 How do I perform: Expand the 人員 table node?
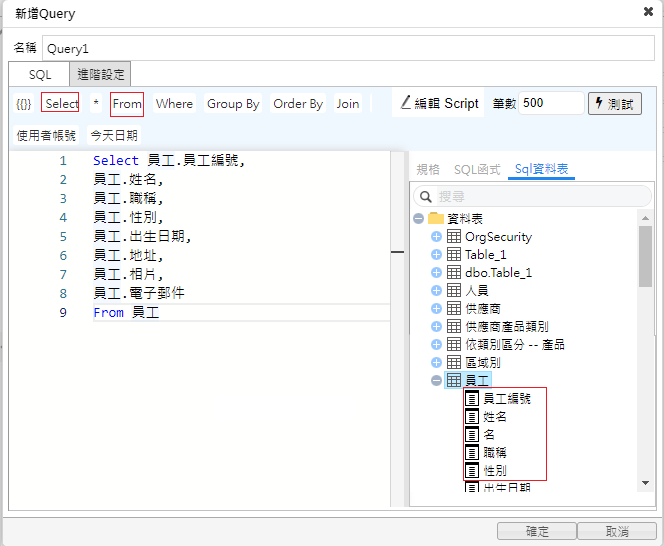tap(436, 291)
